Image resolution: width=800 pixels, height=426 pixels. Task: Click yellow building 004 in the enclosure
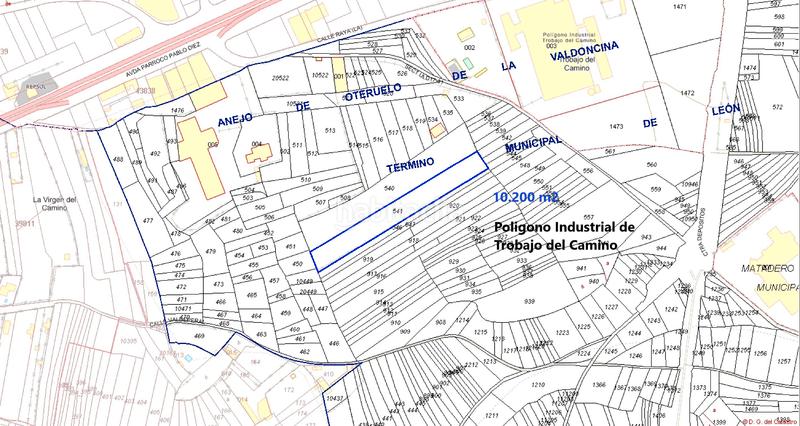click(x=258, y=157)
